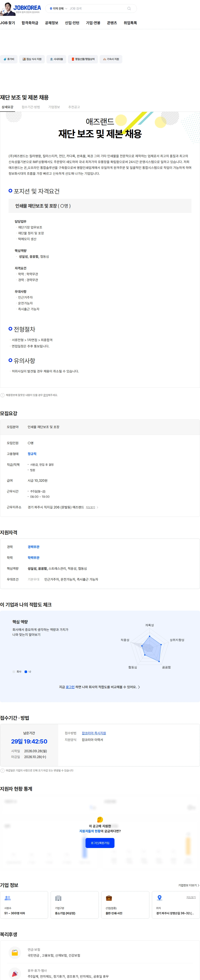200x980 pixels.
Task: Toggle the 나 legend swatch
Action: 26,672
